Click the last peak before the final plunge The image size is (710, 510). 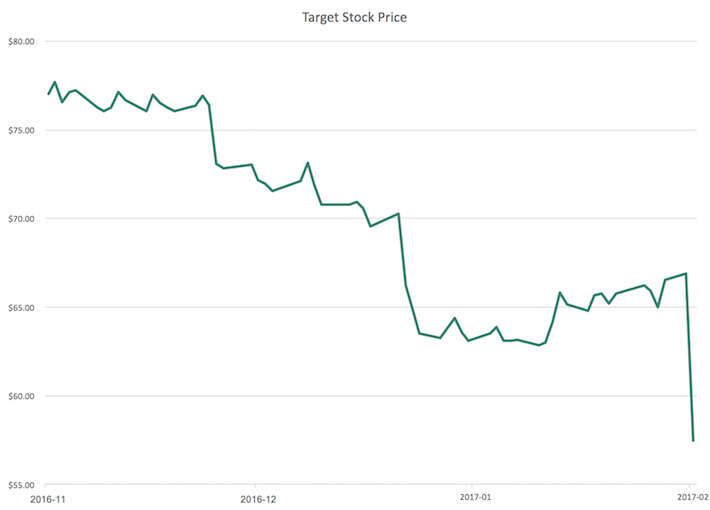point(686,273)
